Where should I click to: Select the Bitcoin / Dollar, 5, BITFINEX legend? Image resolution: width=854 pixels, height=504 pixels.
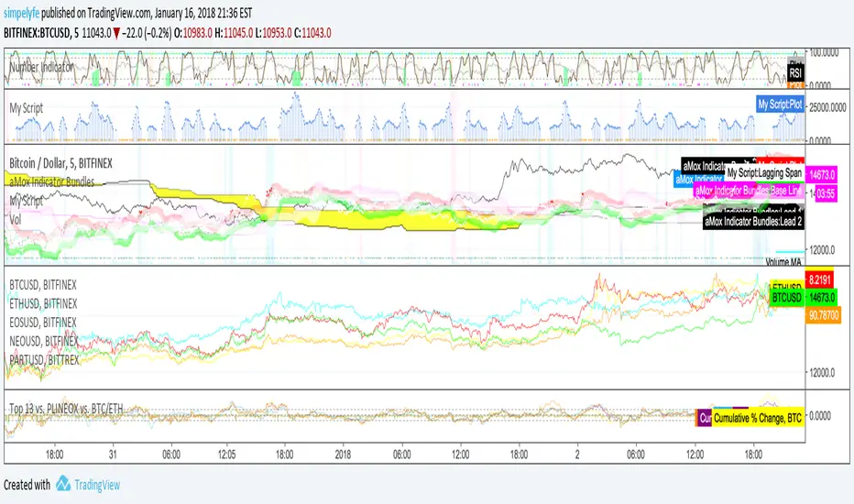(x=61, y=163)
